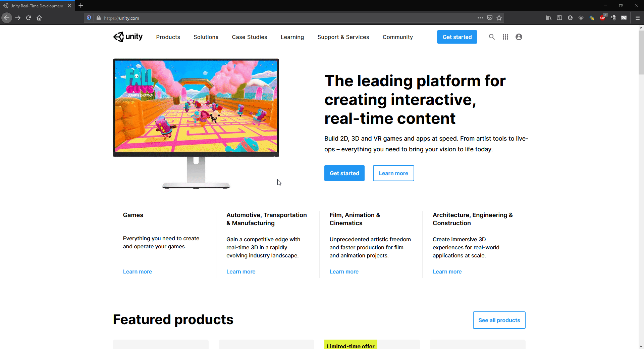
Task: Open Adblock Plus extension icon
Action: (x=603, y=17)
